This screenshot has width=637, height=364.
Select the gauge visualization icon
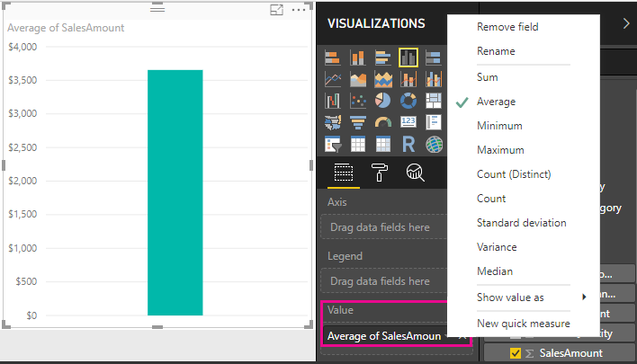tap(382, 122)
